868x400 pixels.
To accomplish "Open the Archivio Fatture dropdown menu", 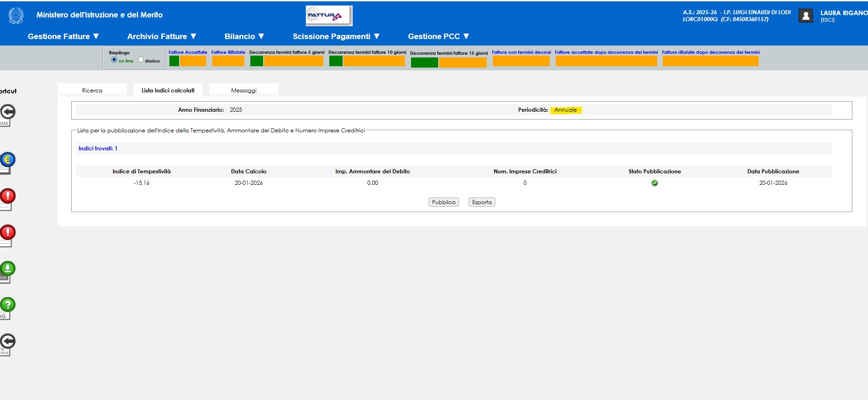I will click(x=162, y=36).
